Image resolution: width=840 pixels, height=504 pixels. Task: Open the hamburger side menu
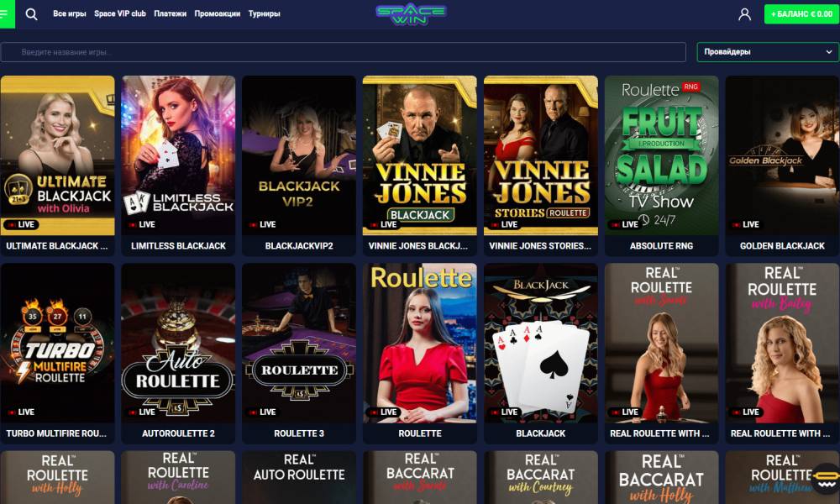[x=7, y=13]
